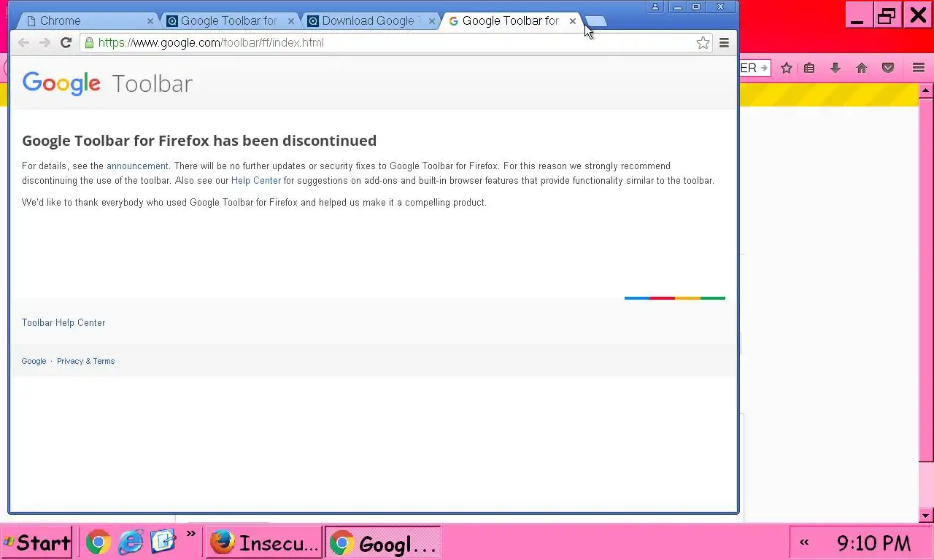Image resolution: width=934 pixels, height=560 pixels.
Task: Click Chrome 'Googl...' taskbar button
Action: [383, 542]
